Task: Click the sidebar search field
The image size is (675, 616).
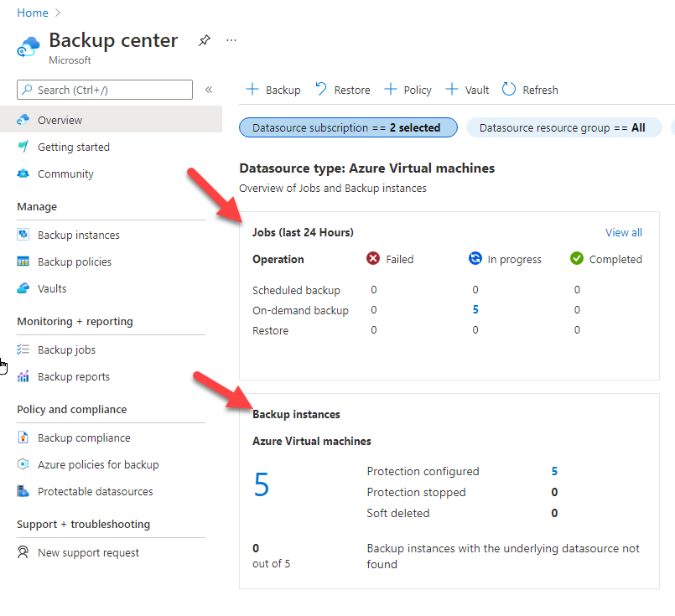Action: 105,90
